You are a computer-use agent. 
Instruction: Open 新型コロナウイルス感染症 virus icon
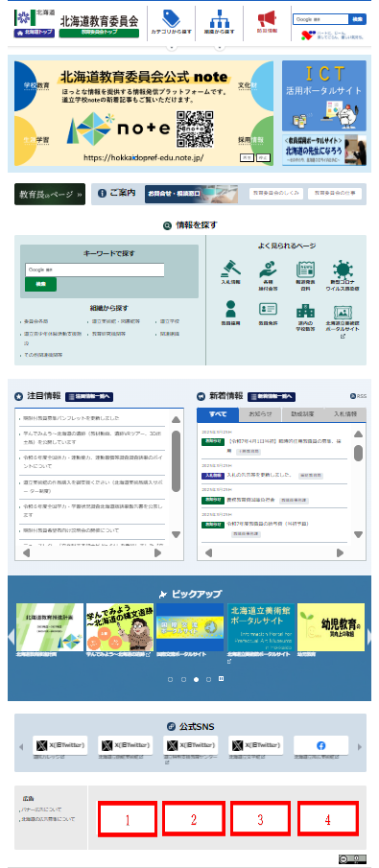pos(343,270)
